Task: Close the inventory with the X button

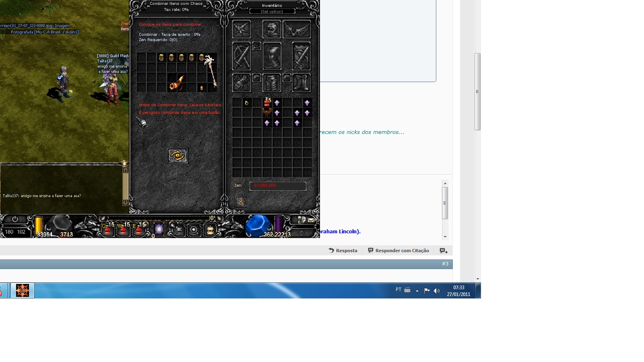Action: [x=240, y=202]
